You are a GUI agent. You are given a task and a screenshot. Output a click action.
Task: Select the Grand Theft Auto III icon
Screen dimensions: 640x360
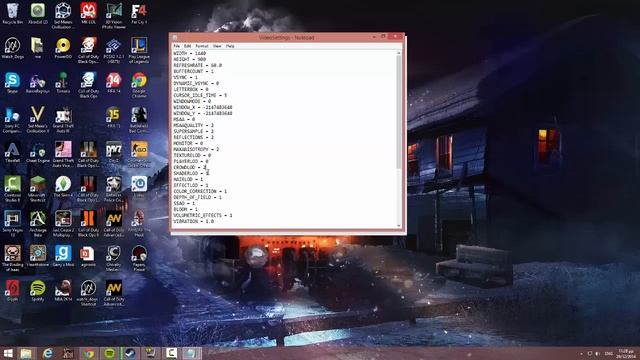pyautogui.click(x=63, y=120)
